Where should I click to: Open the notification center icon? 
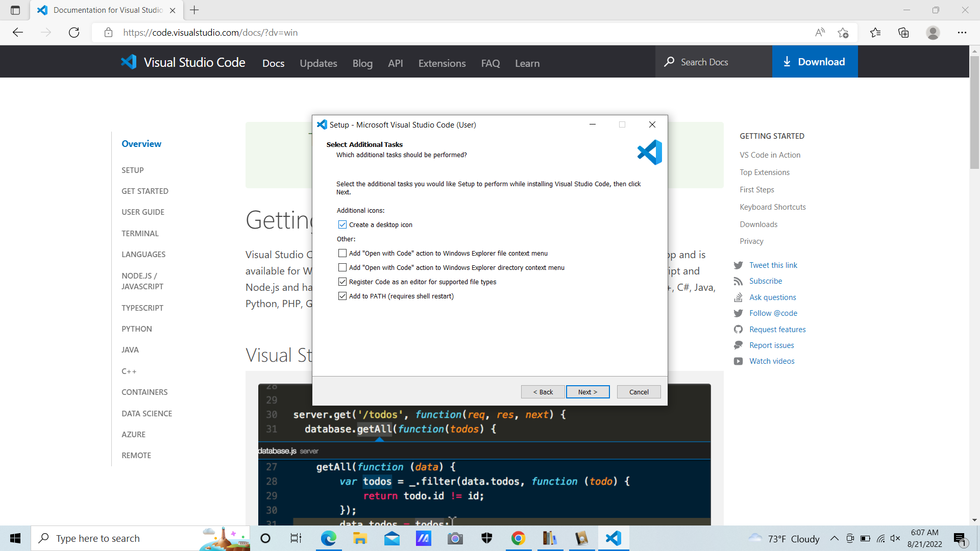pos(960,539)
